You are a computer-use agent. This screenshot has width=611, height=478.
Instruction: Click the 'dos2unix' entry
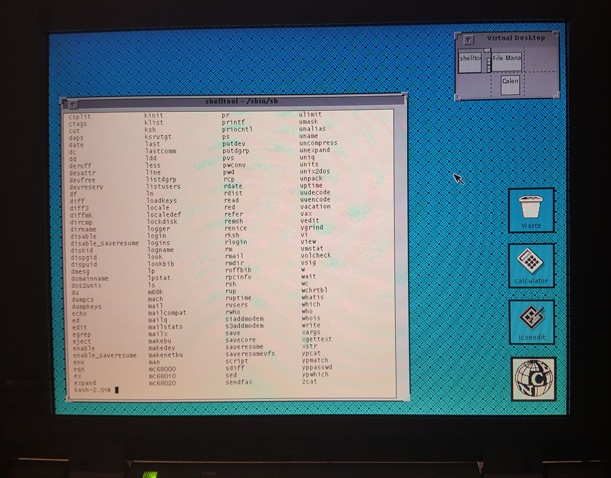87,286
